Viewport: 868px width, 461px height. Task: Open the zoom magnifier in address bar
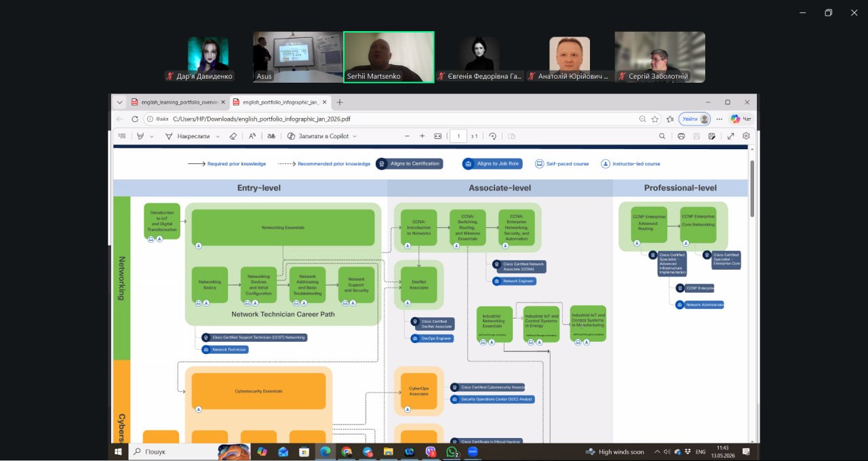642,119
